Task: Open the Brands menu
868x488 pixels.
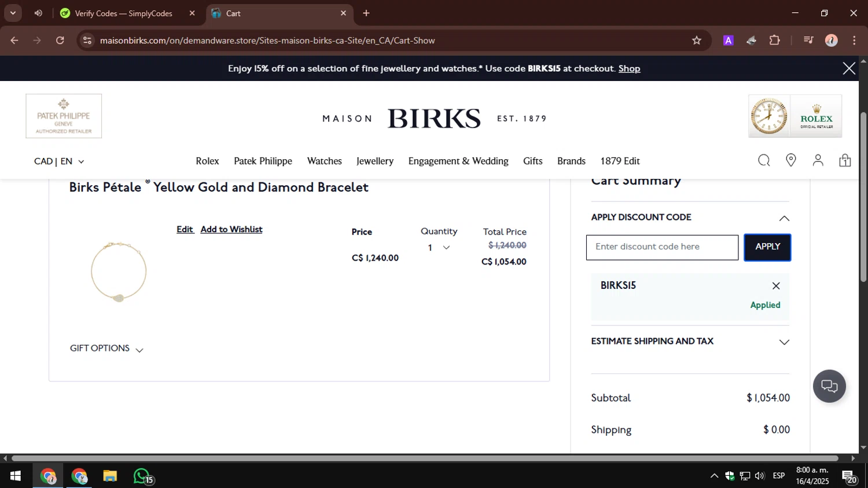Action: click(571, 161)
